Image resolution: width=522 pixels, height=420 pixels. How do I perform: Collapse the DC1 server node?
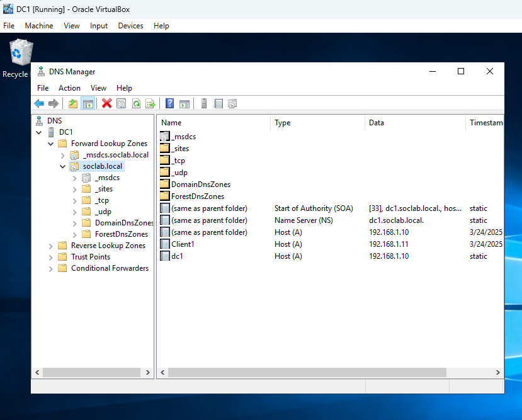pos(39,132)
